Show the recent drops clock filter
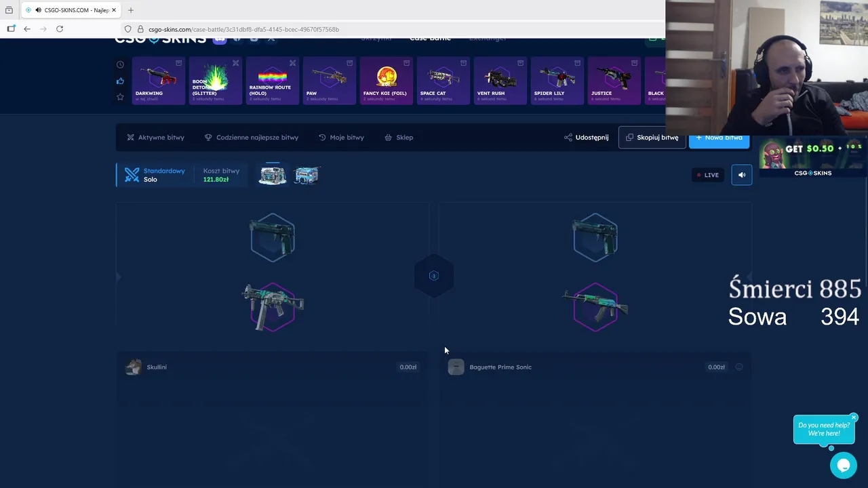868x488 pixels. point(120,64)
